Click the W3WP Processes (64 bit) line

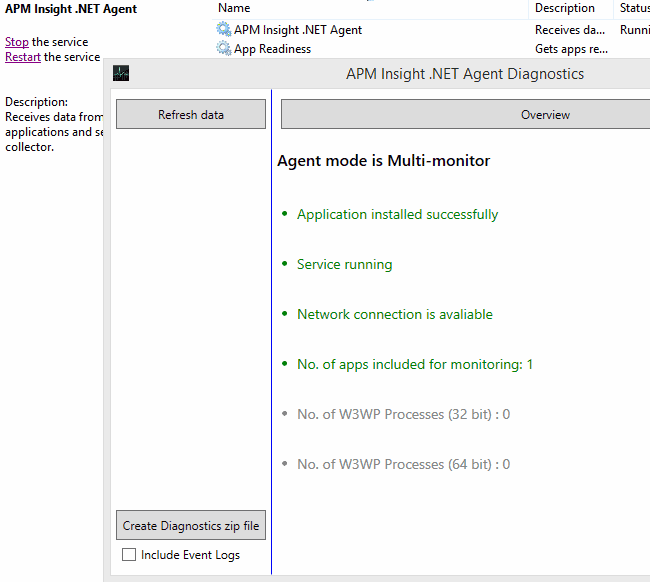click(x=403, y=465)
